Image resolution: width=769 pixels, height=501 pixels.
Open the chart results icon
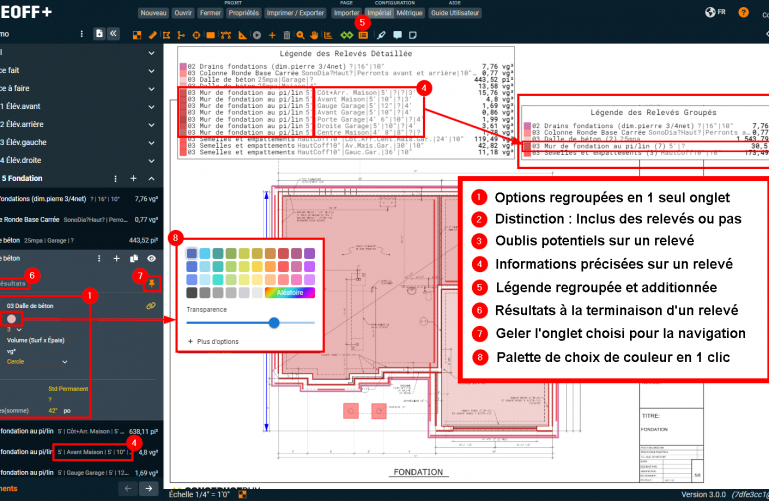pos(328,35)
